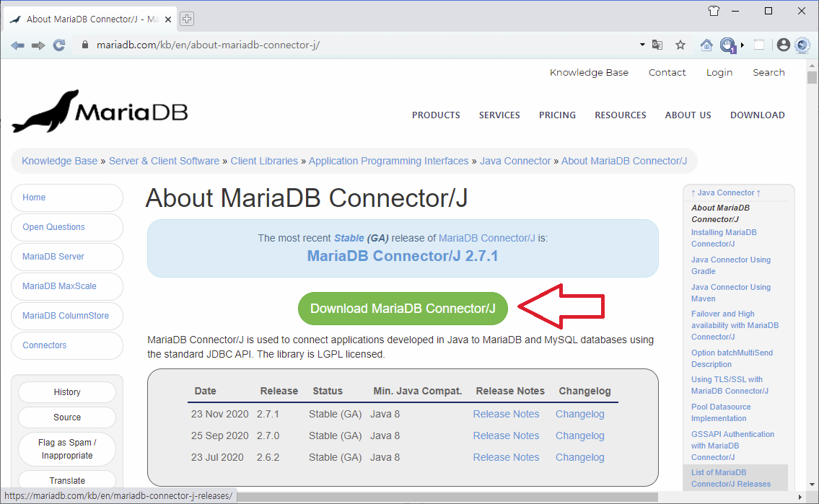This screenshot has height=504, width=819.
Task: Open Changelog for version 2.7.0
Action: pyautogui.click(x=579, y=436)
